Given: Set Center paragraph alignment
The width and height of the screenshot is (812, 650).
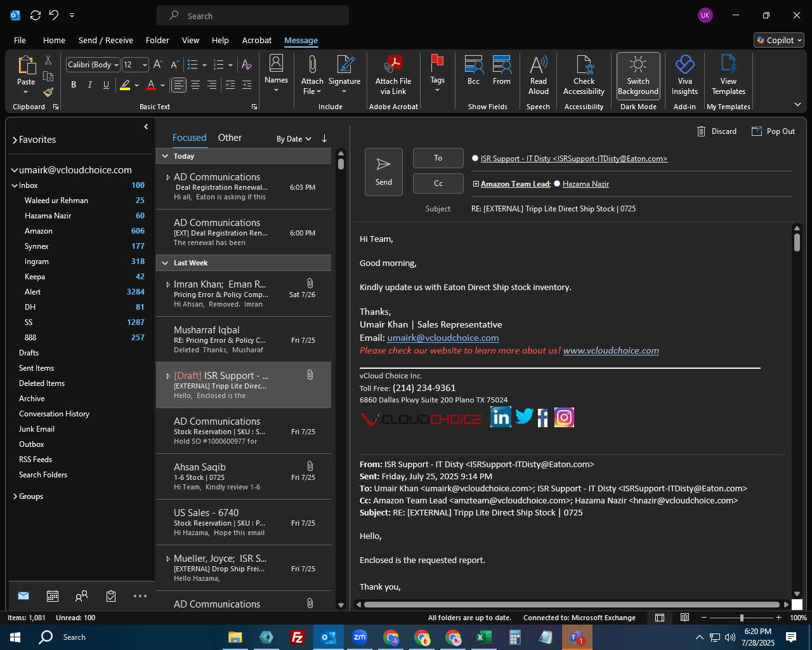Looking at the screenshot, I should pos(195,84).
